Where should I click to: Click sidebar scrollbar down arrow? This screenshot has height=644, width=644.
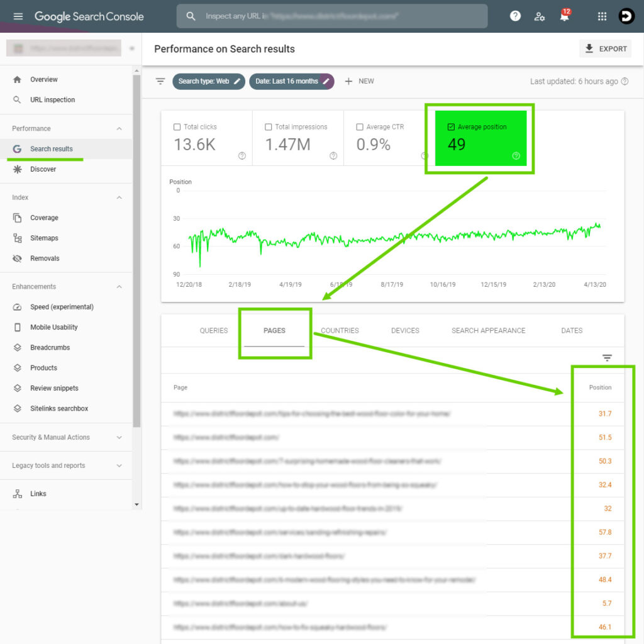tap(136, 505)
